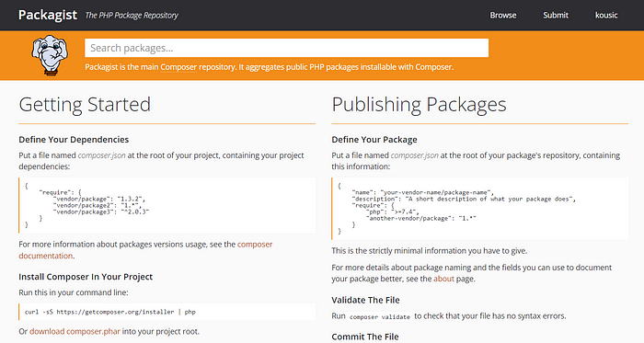Focus the Search packages field
Viewport: 644px width, 343px height.
(287, 48)
